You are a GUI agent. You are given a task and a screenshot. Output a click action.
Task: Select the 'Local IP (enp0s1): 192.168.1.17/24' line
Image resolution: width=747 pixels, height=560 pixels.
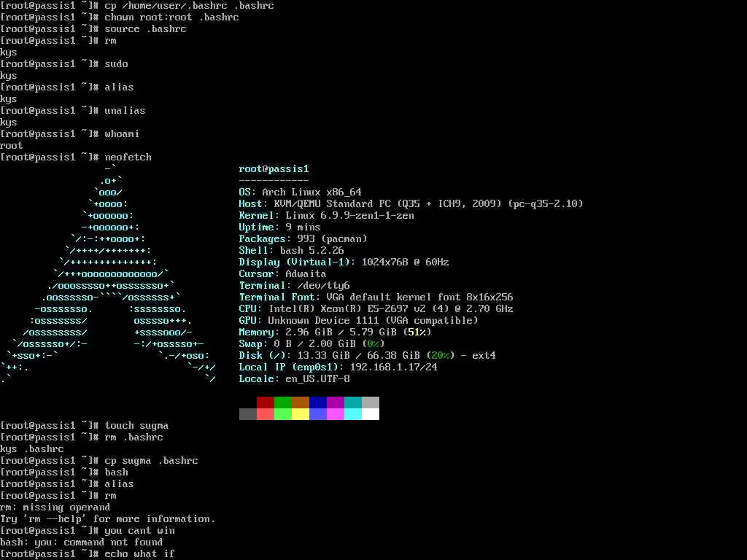point(338,367)
